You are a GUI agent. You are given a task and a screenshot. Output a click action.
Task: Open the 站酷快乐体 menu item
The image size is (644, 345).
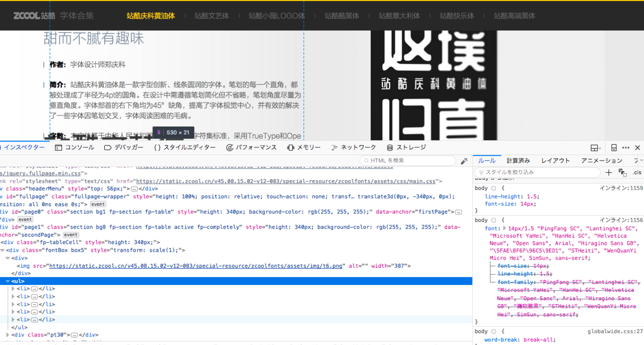click(x=457, y=16)
